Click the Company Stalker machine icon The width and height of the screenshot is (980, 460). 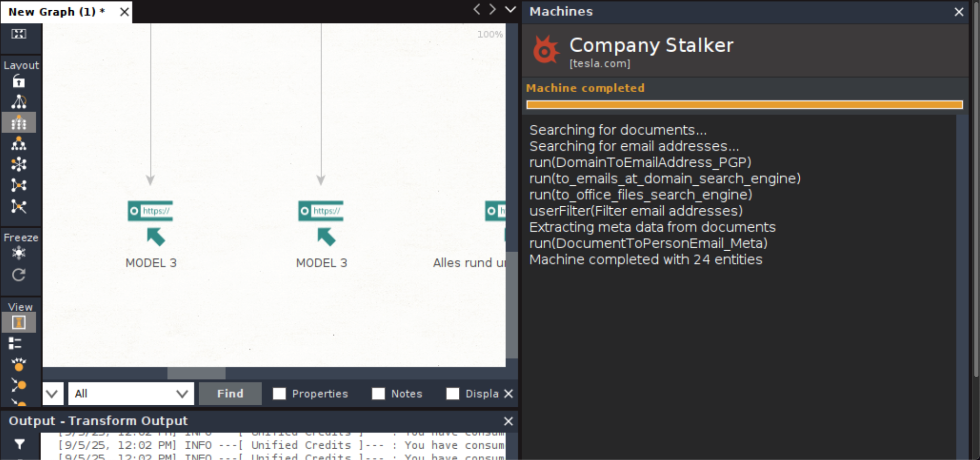point(546,50)
